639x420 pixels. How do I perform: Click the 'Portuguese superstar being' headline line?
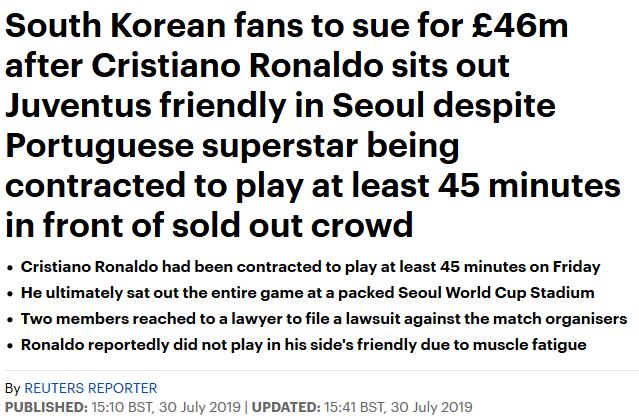(232, 145)
